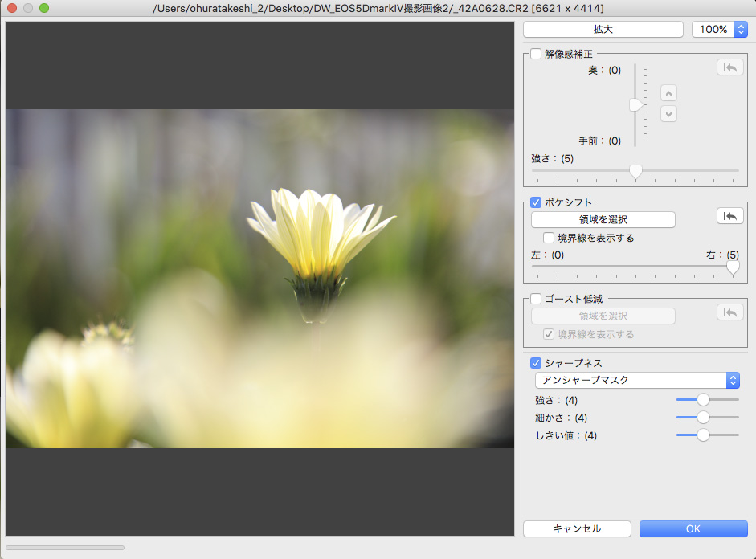The height and width of the screenshot is (559, 756).
Task: Click the ボケシフト left-right slider handle
Action: click(x=733, y=268)
